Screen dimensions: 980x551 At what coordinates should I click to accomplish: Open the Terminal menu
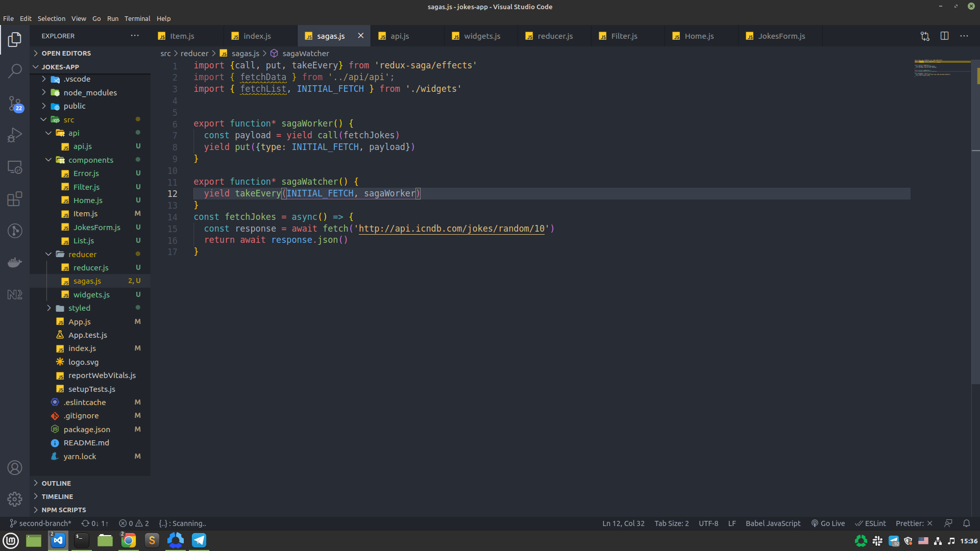click(x=137, y=18)
